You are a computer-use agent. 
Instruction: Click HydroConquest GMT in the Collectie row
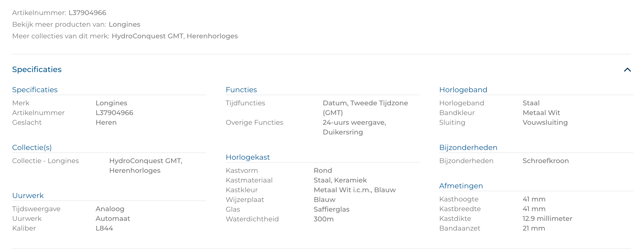pyautogui.click(x=145, y=161)
